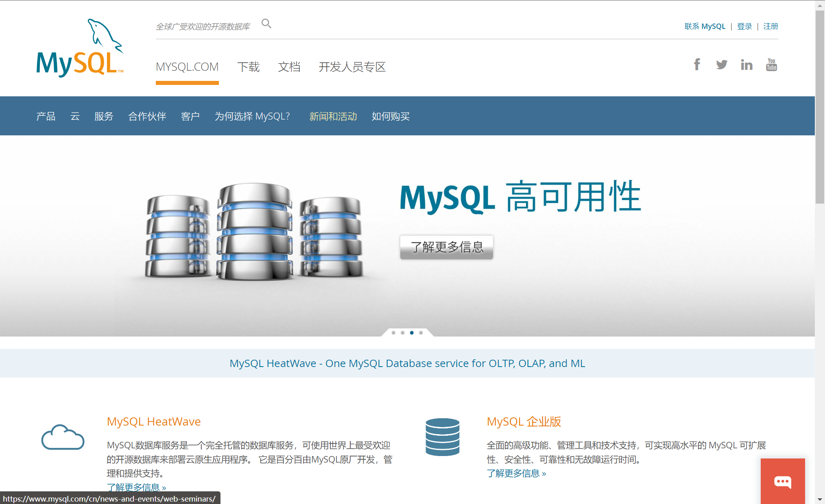Select the 文档 tab
825x504 pixels.
(289, 67)
